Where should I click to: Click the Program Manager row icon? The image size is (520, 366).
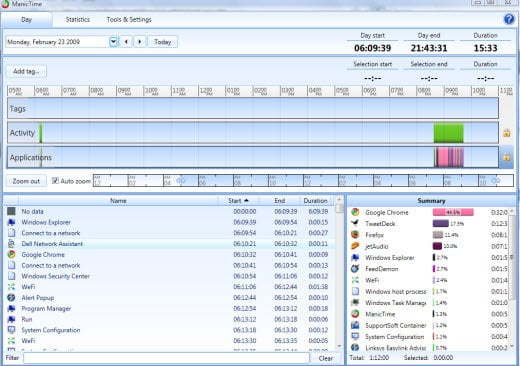pos(11,308)
